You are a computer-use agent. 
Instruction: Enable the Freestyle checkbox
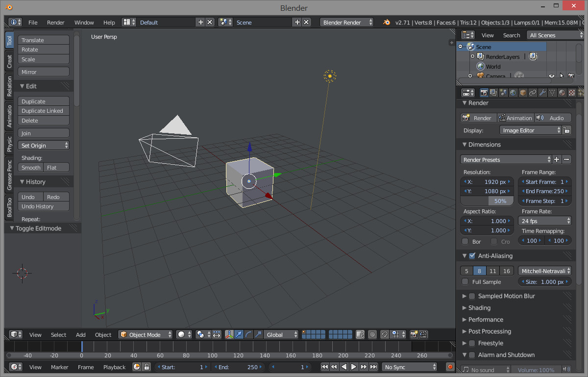pyautogui.click(x=472, y=343)
